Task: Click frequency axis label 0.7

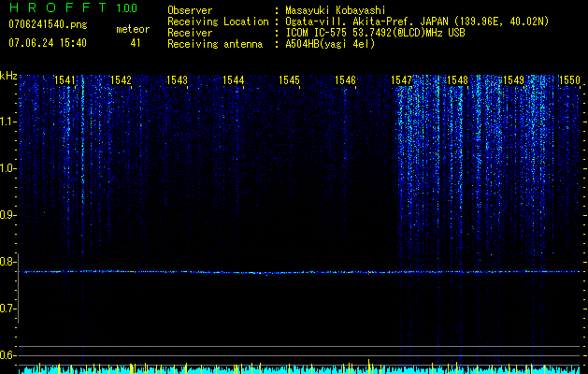Action: (8, 309)
